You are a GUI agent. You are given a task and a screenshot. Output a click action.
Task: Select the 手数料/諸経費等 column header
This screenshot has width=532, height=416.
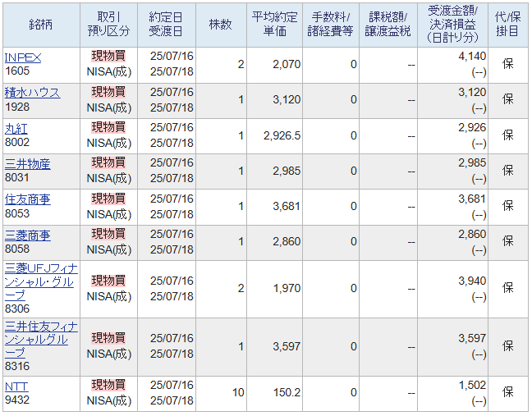click(331, 25)
